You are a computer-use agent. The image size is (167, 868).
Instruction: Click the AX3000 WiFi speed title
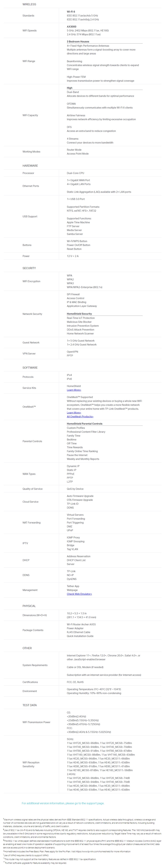coord(71,27)
